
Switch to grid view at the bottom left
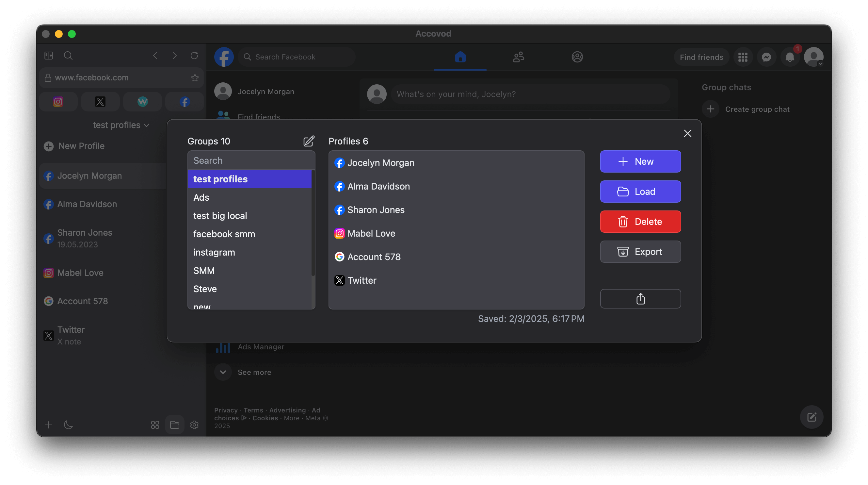[155, 425]
